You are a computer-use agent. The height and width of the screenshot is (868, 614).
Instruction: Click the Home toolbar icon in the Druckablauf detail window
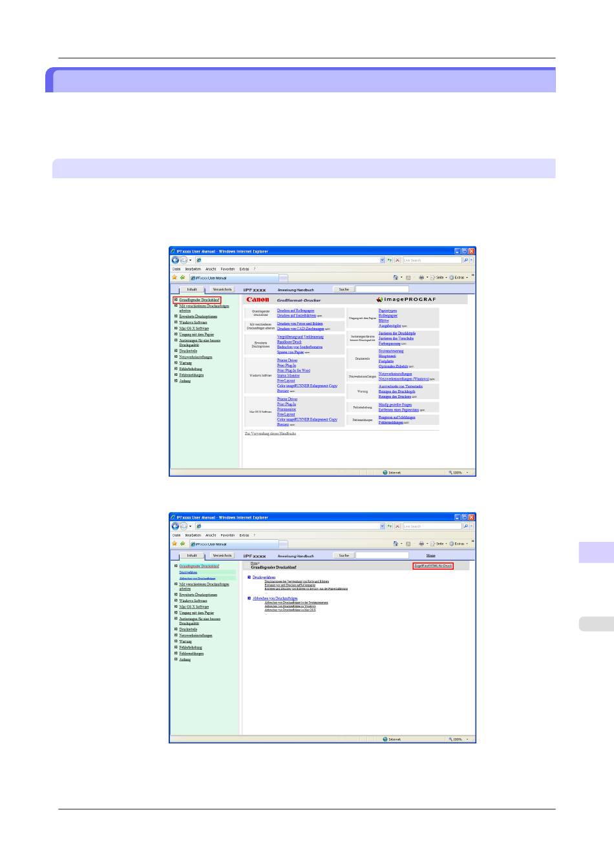(x=396, y=544)
